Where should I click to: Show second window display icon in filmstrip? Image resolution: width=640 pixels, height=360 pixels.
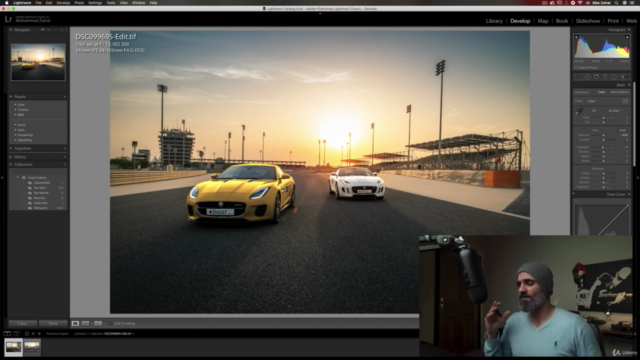(16, 333)
